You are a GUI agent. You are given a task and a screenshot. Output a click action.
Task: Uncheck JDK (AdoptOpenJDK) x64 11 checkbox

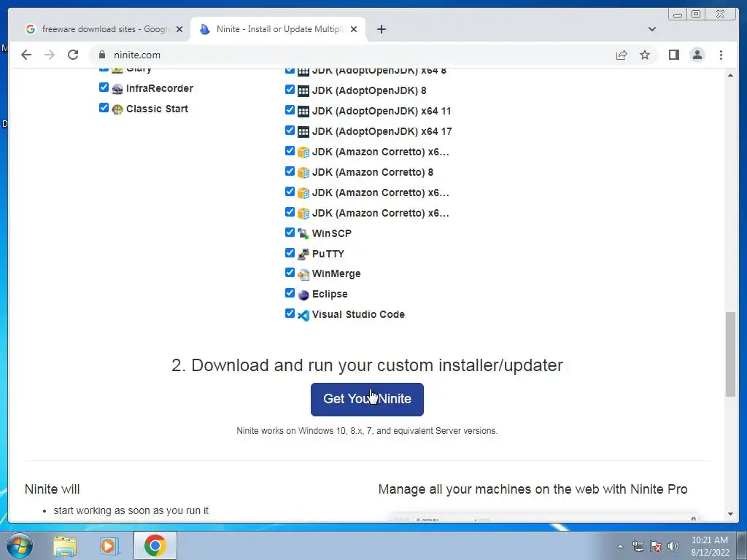290,109
